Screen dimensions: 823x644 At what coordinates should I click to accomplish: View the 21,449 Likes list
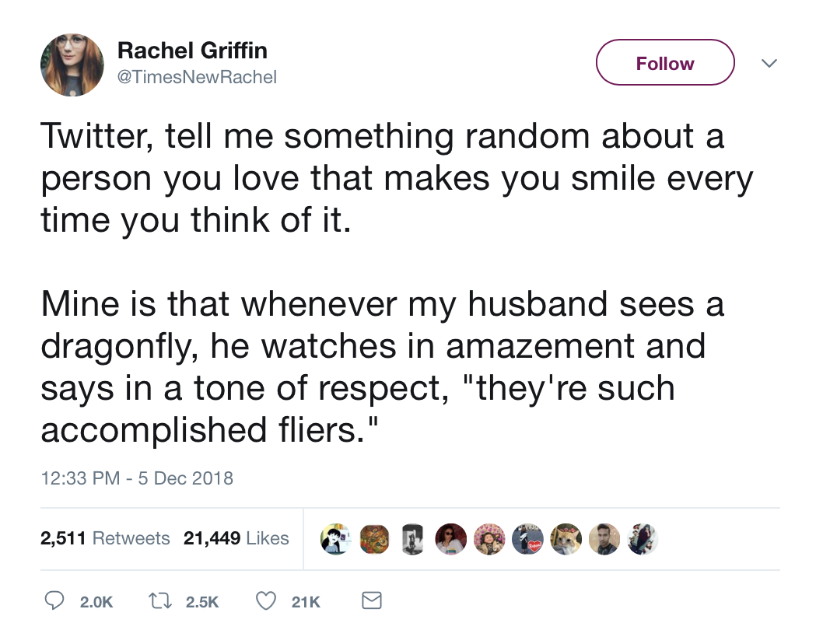tap(236, 538)
